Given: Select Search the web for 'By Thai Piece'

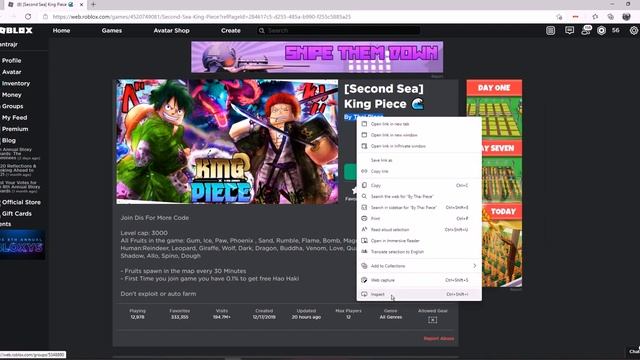Looking at the screenshot, I should click(x=419, y=197).
